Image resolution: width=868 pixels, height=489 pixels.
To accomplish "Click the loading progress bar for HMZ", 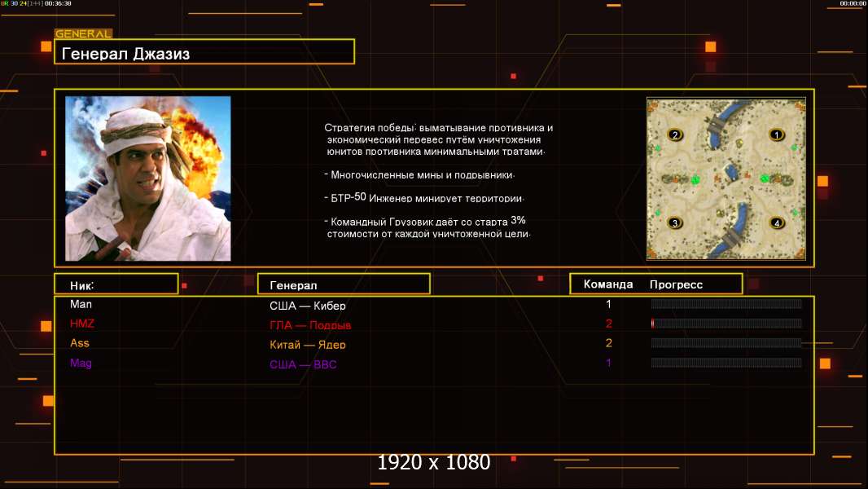I will coord(726,324).
